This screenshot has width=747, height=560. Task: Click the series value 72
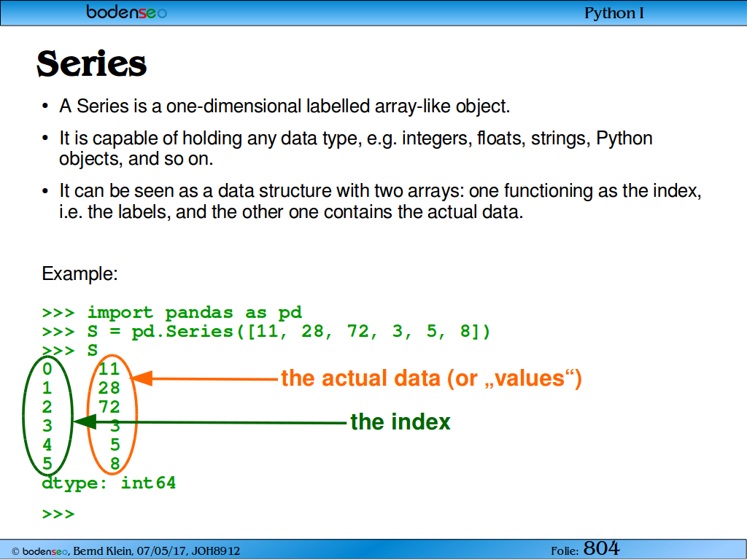click(109, 407)
